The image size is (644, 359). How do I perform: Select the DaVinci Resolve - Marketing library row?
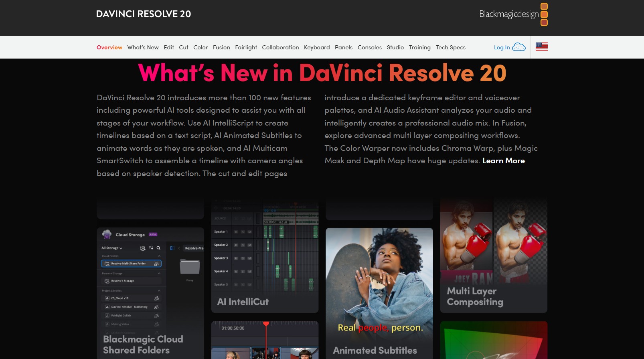point(131,307)
